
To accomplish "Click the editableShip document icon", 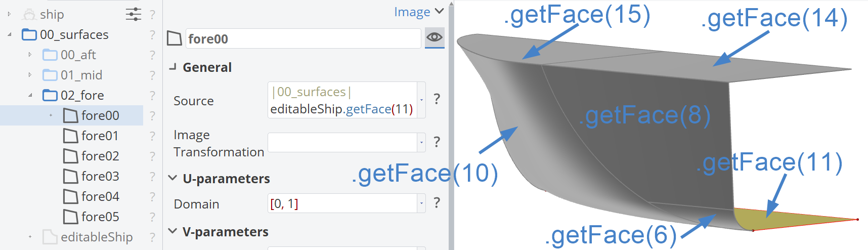I will click(50, 237).
